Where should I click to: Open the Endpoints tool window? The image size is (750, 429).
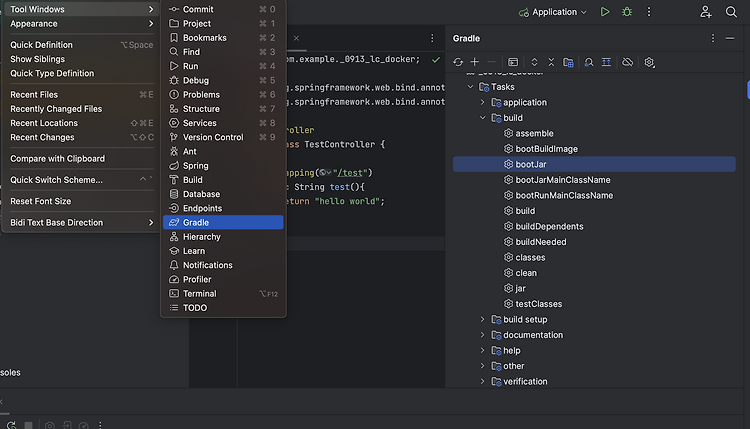(x=223, y=208)
